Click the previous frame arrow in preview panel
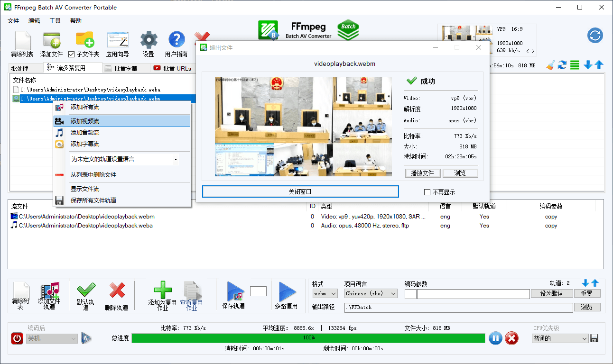This screenshot has height=364, width=613. click(527, 51)
